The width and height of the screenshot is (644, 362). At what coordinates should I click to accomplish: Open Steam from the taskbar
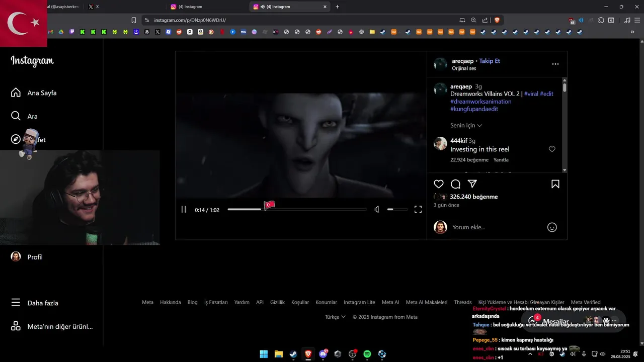pos(293,354)
